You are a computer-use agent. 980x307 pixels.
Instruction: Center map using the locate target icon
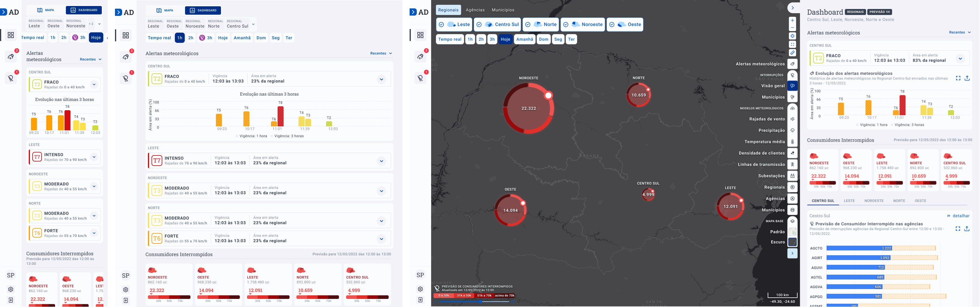[793, 36]
